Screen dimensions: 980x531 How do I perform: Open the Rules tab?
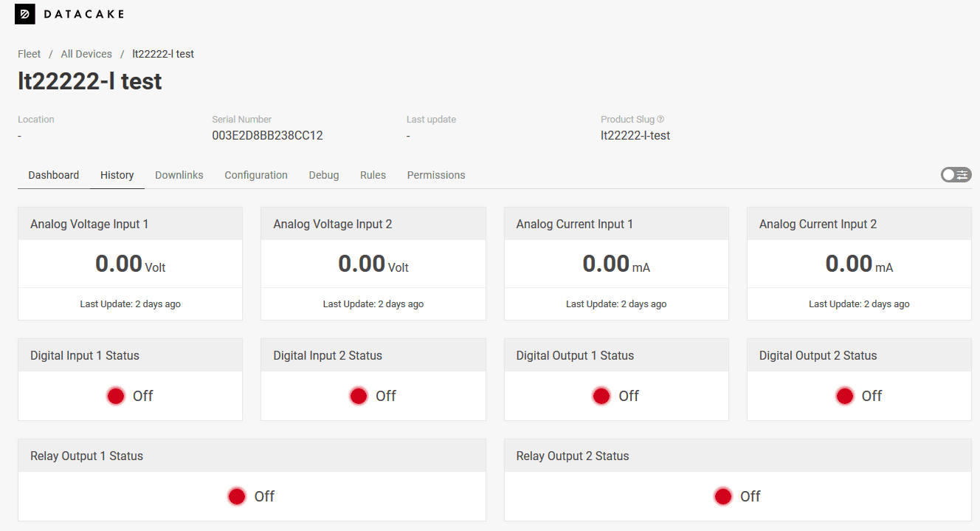click(x=373, y=175)
